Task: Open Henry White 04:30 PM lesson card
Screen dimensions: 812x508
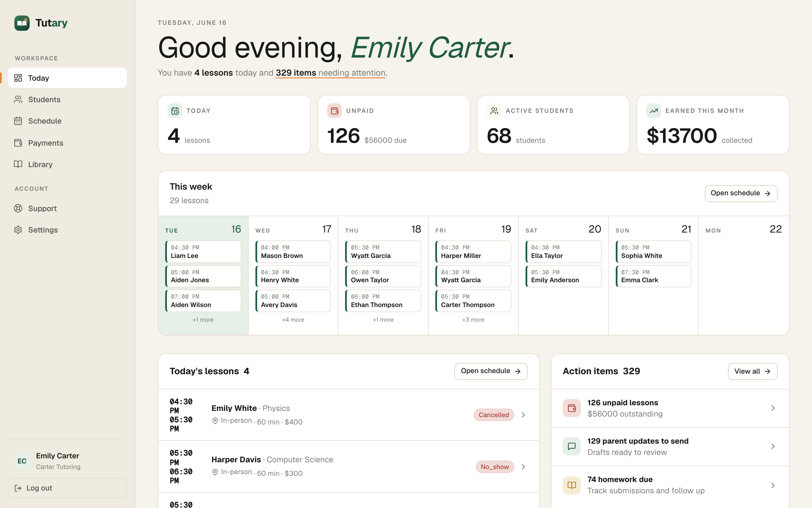Action: point(293,276)
